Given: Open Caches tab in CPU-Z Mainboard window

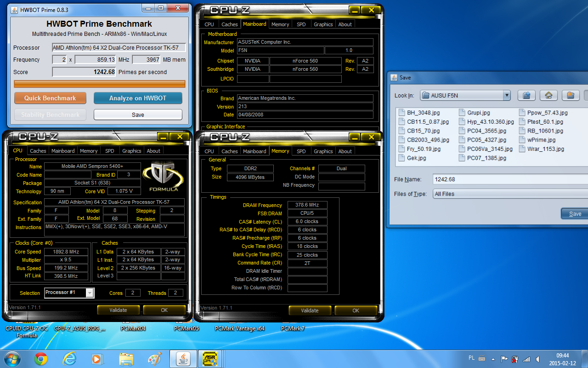Looking at the screenshot, I should click(x=229, y=24).
